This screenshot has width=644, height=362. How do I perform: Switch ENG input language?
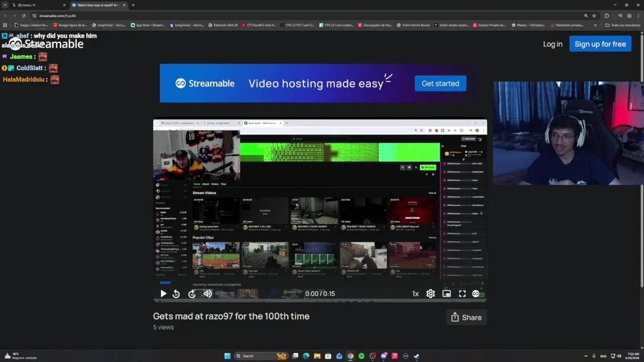pos(603,356)
